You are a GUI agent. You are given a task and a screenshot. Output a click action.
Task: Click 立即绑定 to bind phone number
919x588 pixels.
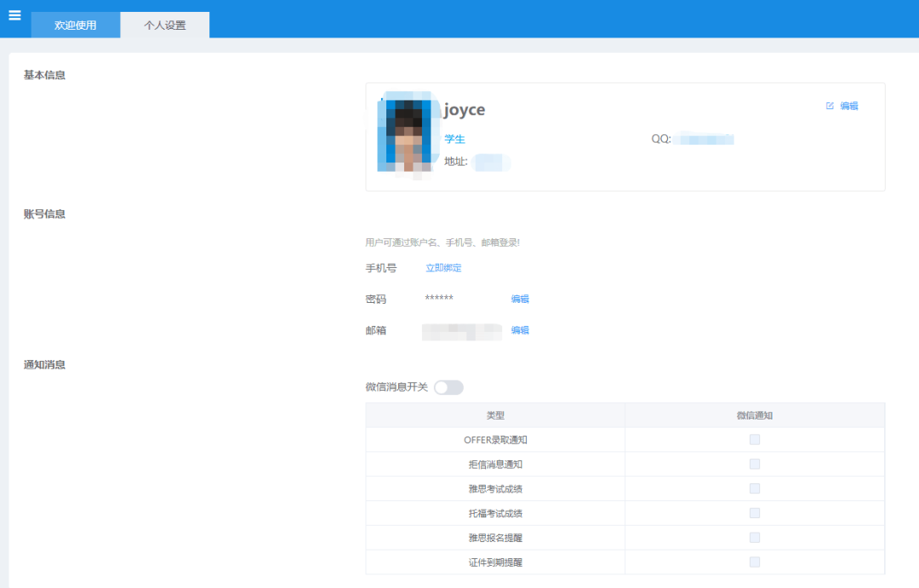click(x=443, y=268)
